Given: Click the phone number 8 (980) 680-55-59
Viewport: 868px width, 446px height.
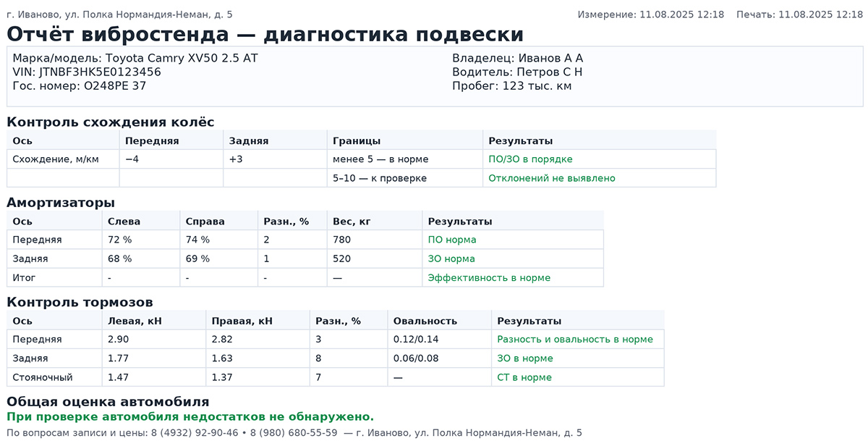Looking at the screenshot, I should (x=293, y=433).
